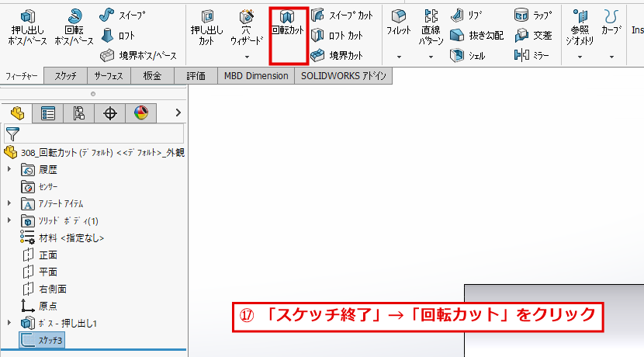Screen dimensions: 644x357
Task: Switch to the MBD Dimension tab
Action: (x=256, y=76)
